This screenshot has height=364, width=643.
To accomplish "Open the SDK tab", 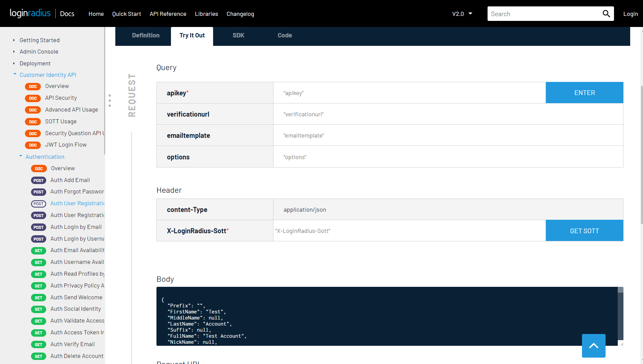I will click(238, 35).
